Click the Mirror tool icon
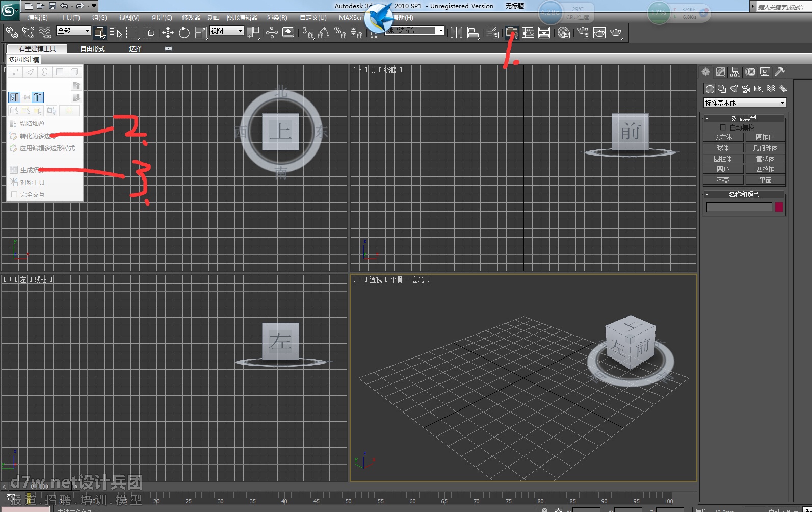The width and height of the screenshot is (812, 512). pos(456,33)
